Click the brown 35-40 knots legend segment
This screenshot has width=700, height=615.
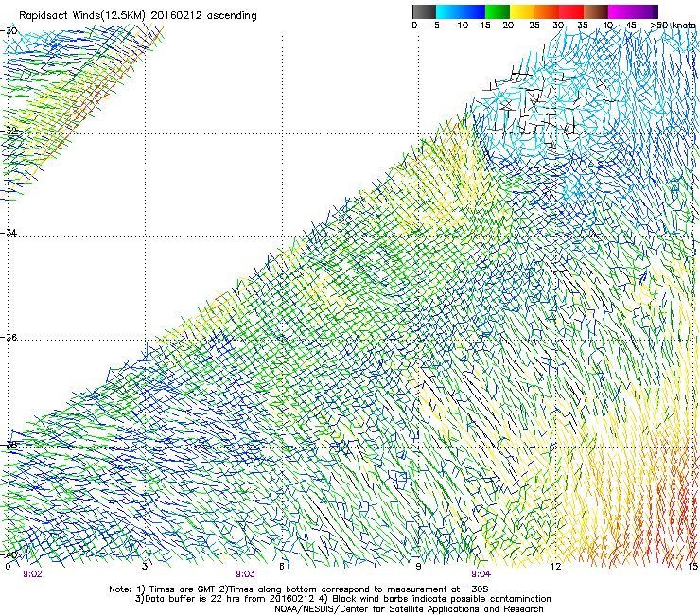(x=596, y=11)
